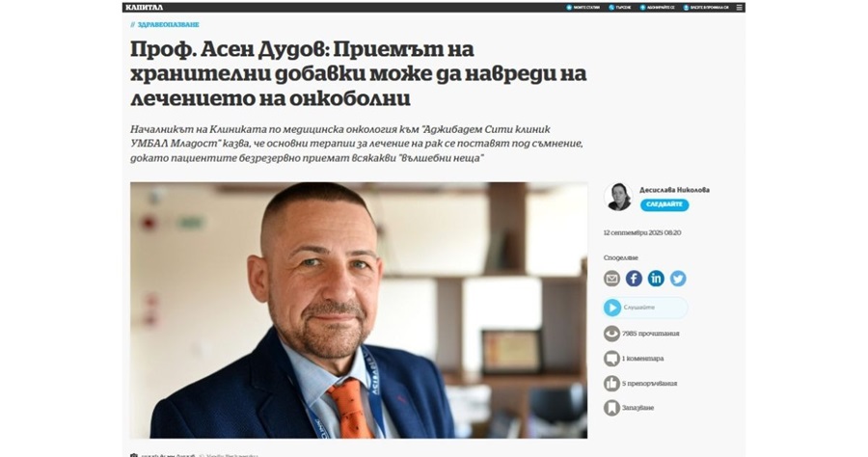This screenshot has height=457, width=868.
Task: Share the article on Twitter
Action: coord(678,279)
